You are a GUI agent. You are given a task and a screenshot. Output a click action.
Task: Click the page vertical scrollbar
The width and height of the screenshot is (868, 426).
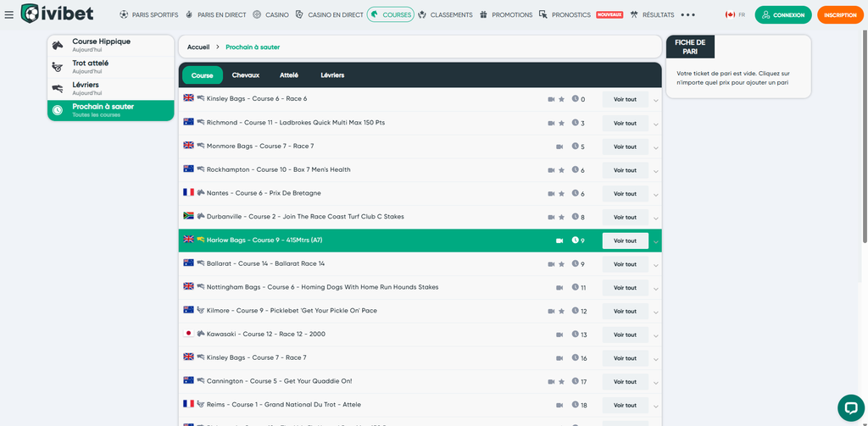865,137
